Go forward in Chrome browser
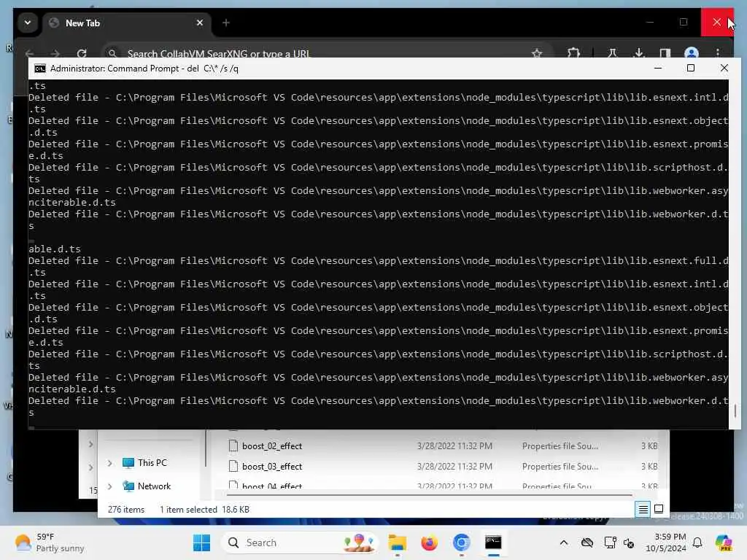Screen dimensions: 747x560 55,53
